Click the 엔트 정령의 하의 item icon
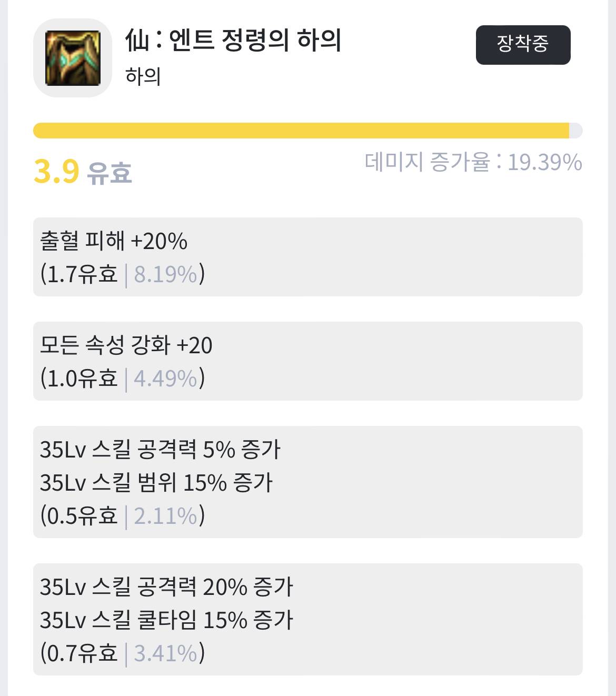 click(73, 58)
